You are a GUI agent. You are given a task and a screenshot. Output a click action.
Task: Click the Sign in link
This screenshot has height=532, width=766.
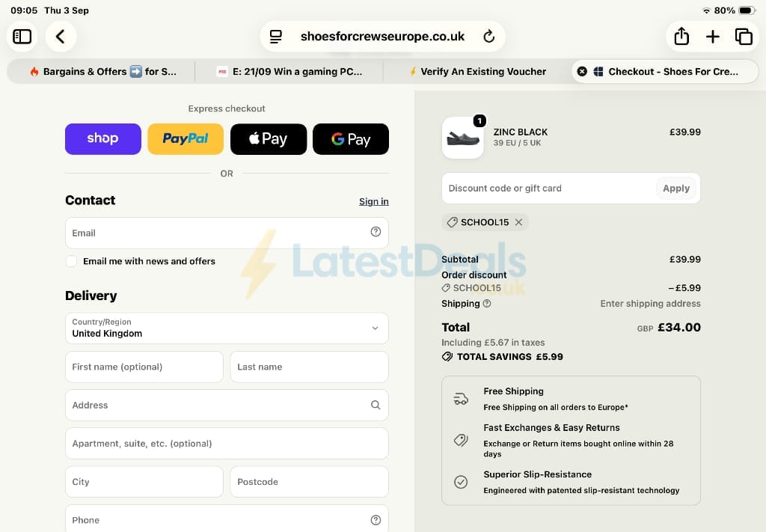click(x=374, y=201)
